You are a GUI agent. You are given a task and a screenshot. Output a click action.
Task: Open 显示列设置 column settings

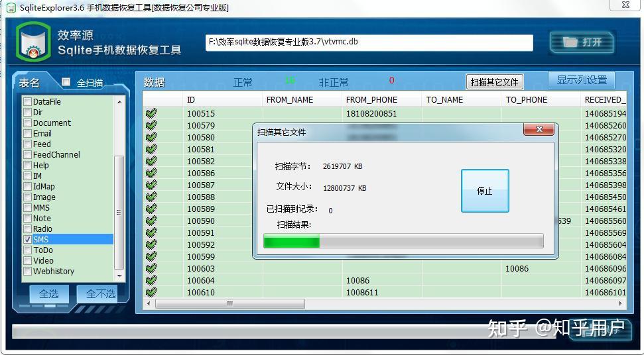point(582,80)
